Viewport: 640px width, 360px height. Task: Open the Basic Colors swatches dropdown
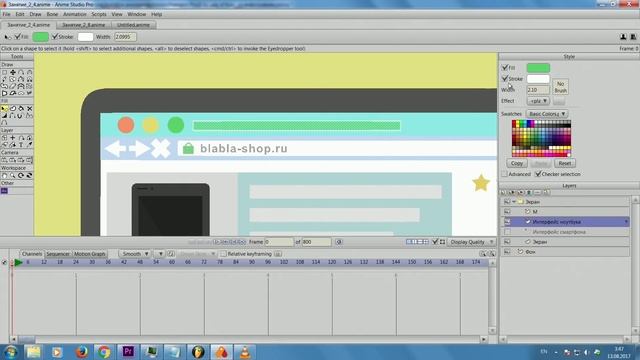point(547,114)
